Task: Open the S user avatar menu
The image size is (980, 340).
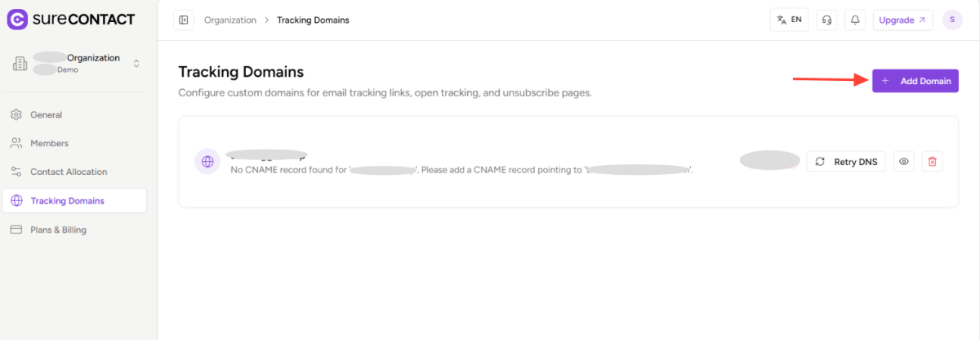Action: [x=952, y=20]
